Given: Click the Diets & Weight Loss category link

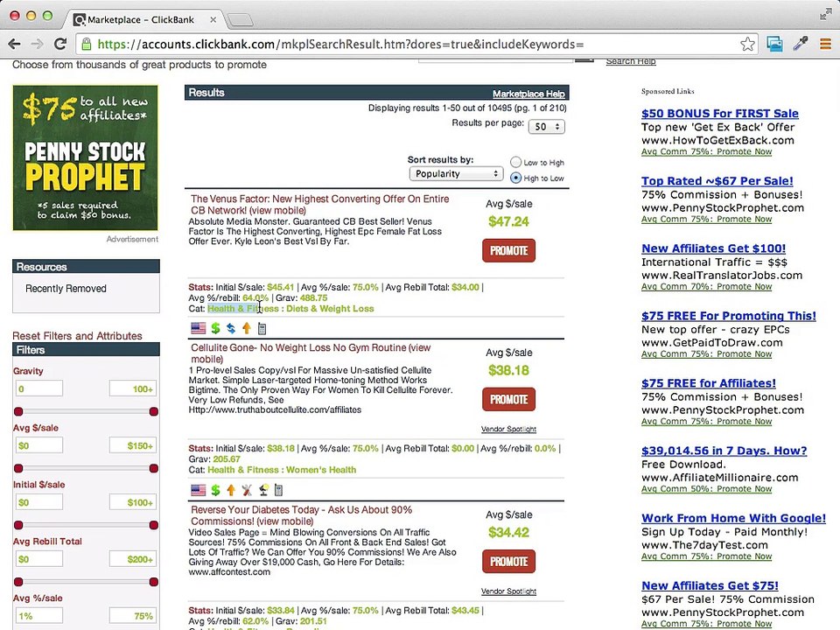Looking at the screenshot, I should point(330,309).
